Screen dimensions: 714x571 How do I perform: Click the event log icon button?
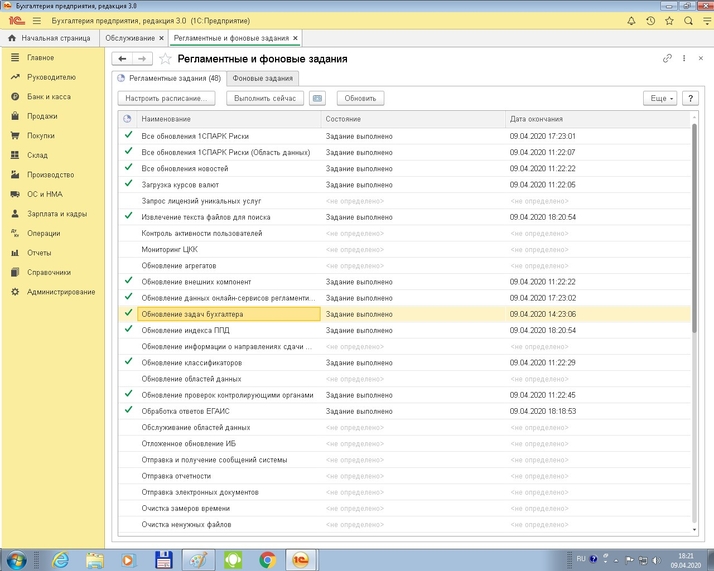pyautogui.click(x=318, y=98)
